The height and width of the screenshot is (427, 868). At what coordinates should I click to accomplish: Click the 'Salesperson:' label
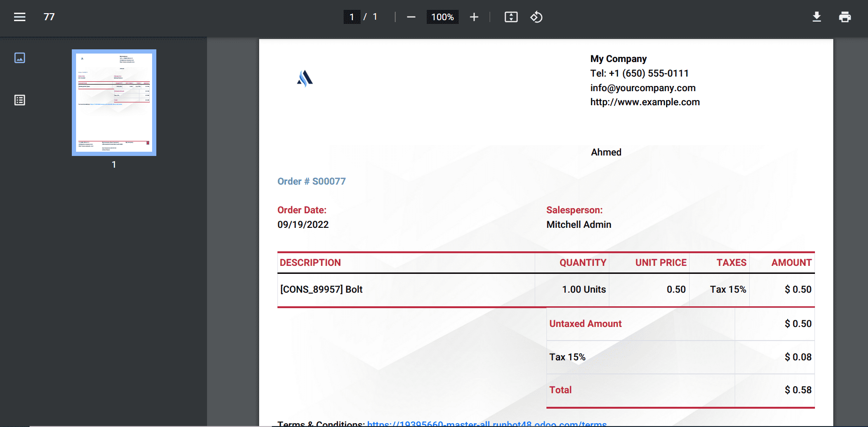[x=574, y=210]
